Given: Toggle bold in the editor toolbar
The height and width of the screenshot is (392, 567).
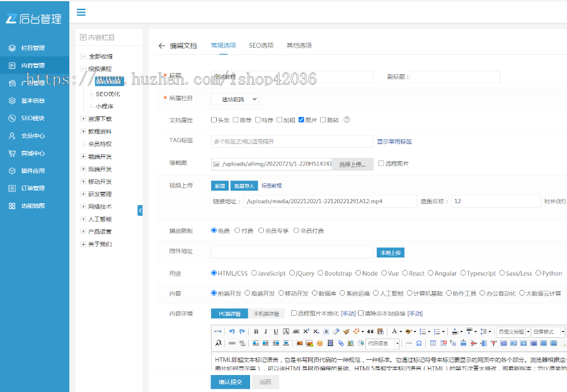Looking at the screenshot, I should tap(256, 332).
